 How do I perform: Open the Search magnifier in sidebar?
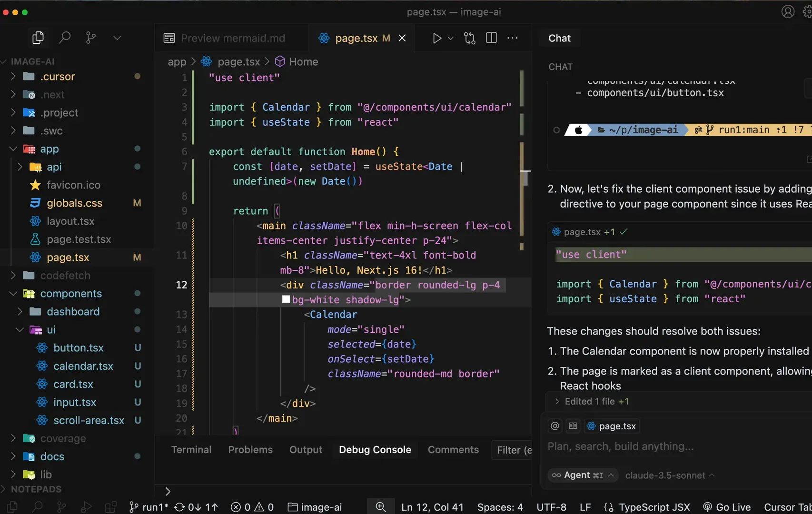click(x=65, y=38)
